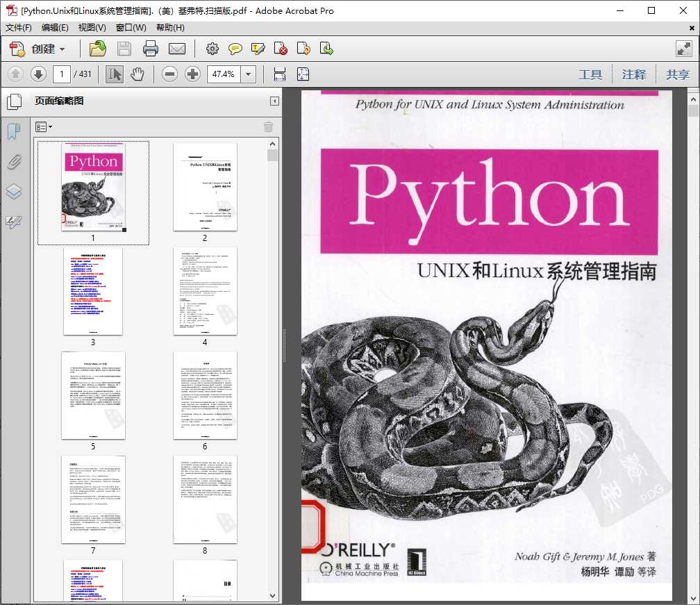
Task: Click the / 431 page count label
Action: coord(83,74)
